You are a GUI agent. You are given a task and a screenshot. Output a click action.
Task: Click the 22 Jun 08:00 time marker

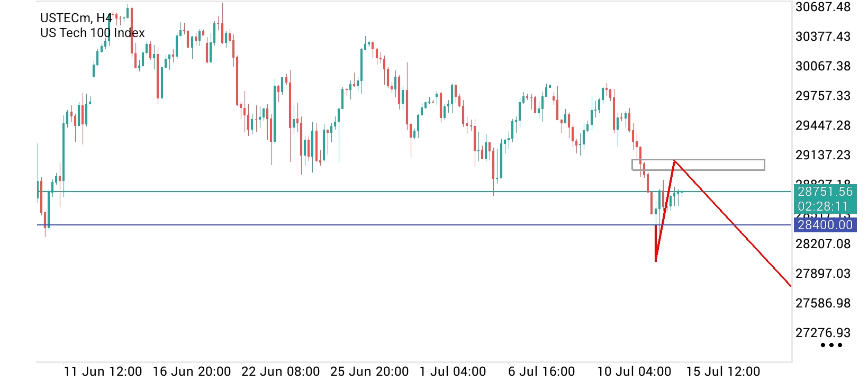tap(281, 371)
